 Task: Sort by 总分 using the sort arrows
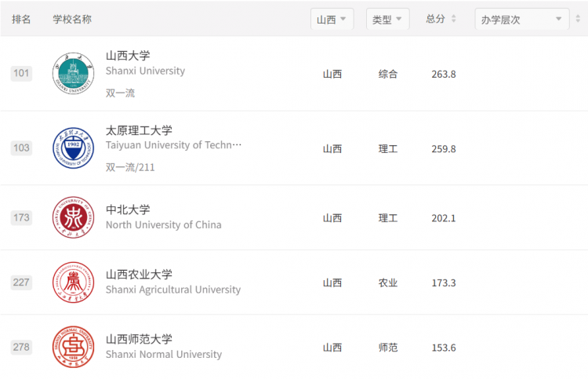(453, 18)
